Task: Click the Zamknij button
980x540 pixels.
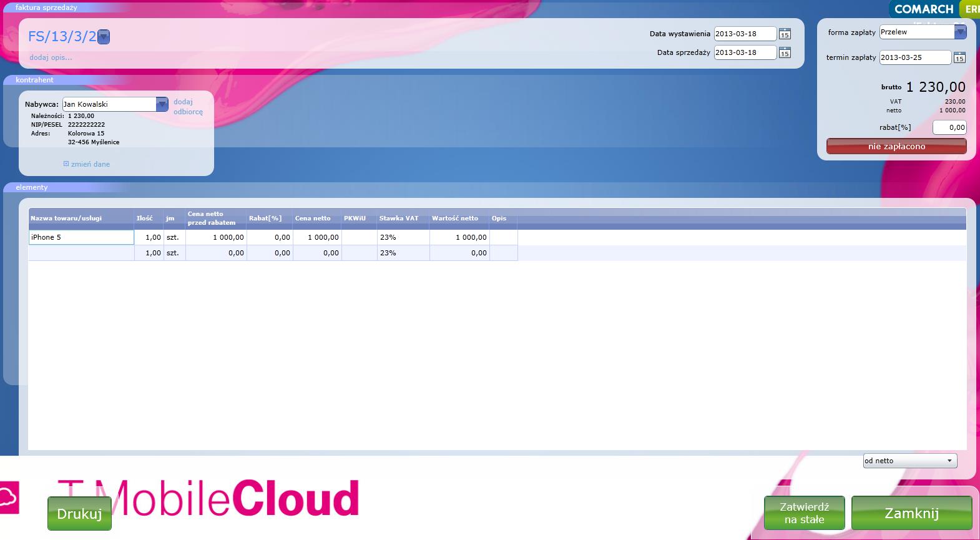Action: click(x=911, y=513)
